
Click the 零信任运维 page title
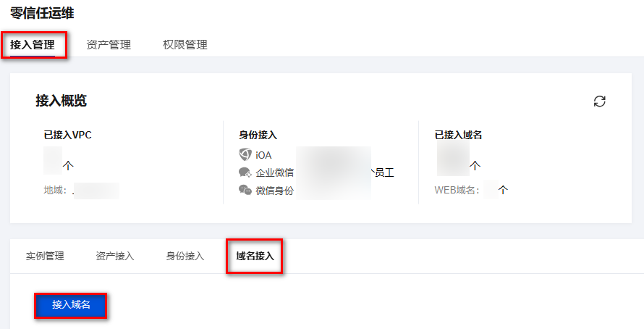point(42,13)
